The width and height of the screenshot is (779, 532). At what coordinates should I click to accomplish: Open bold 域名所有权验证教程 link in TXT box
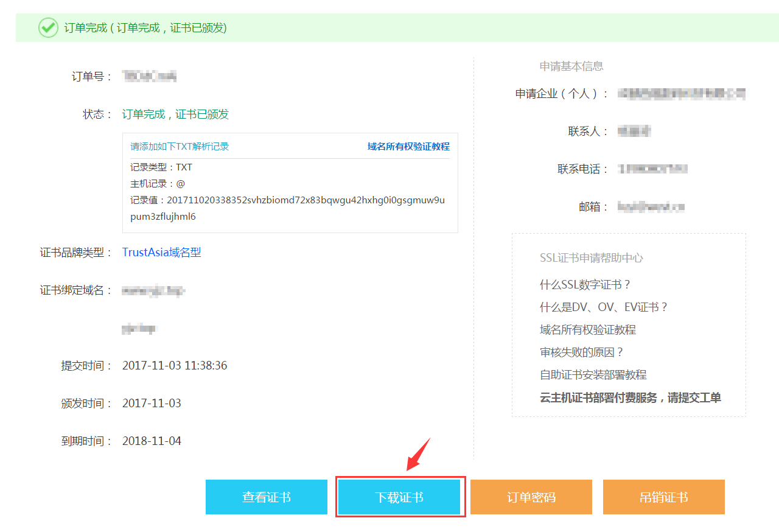[x=408, y=147]
